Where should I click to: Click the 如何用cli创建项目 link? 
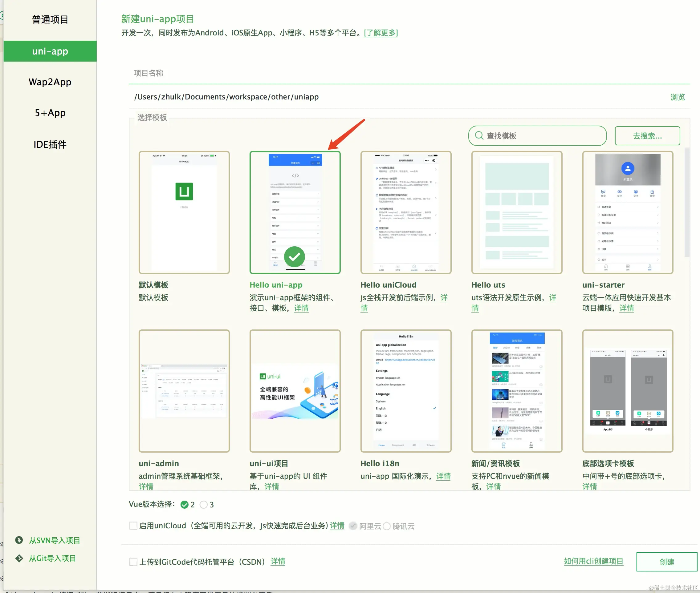593,561
